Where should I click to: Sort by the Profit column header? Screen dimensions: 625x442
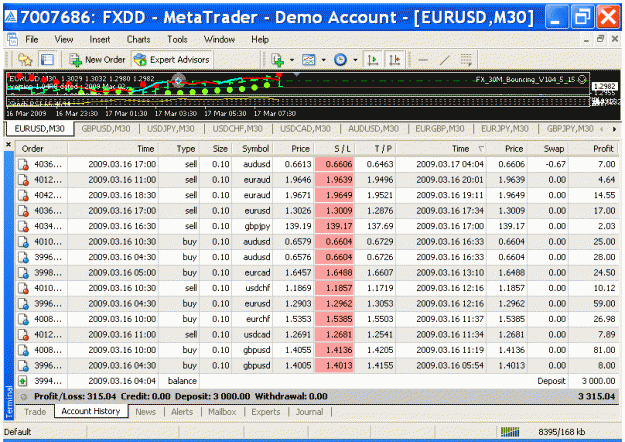click(594, 149)
